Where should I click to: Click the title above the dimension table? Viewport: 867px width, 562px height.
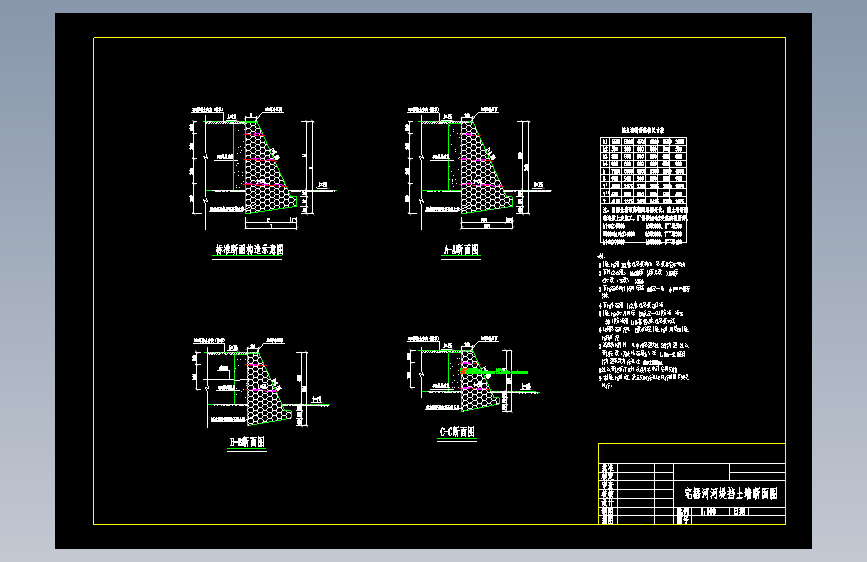click(x=643, y=131)
